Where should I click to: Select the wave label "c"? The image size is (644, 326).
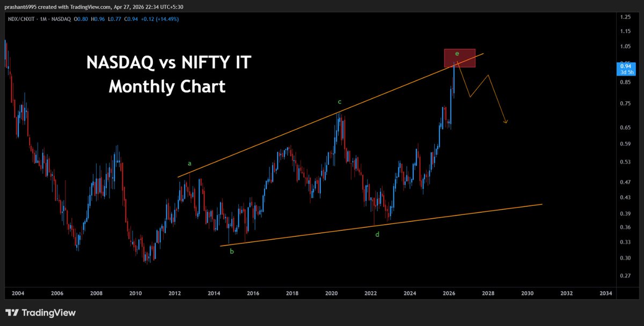pos(339,101)
